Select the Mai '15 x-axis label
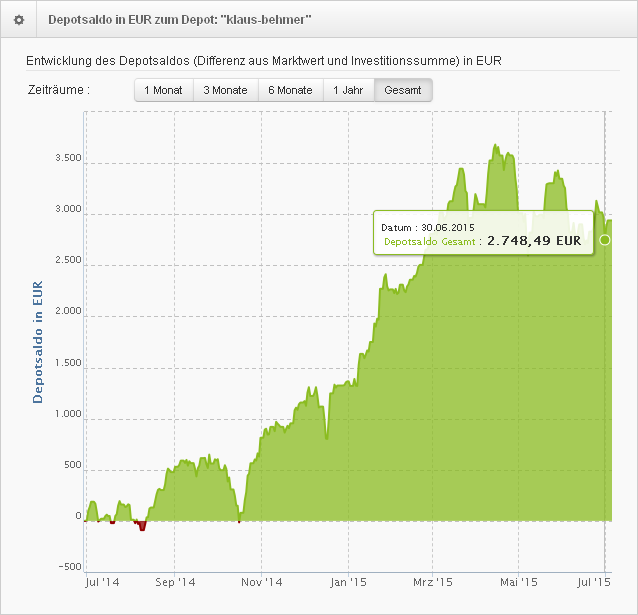Screen dimensions: 638x615 (519, 580)
